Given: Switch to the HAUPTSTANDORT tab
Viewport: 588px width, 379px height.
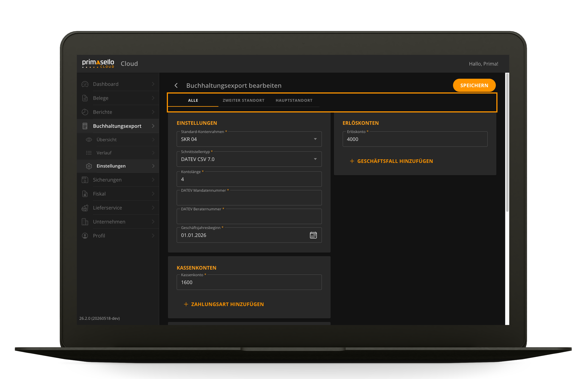Looking at the screenshot, I should point(294,100).
